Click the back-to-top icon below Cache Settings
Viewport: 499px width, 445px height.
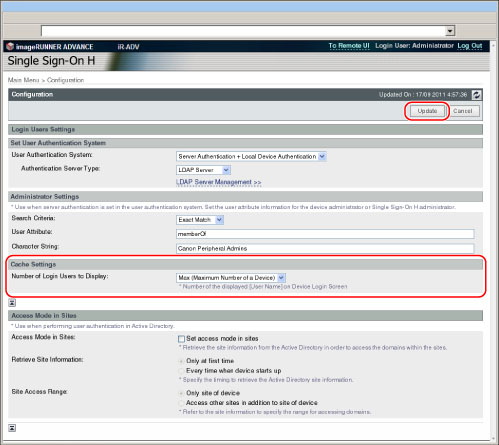(12, 303)
